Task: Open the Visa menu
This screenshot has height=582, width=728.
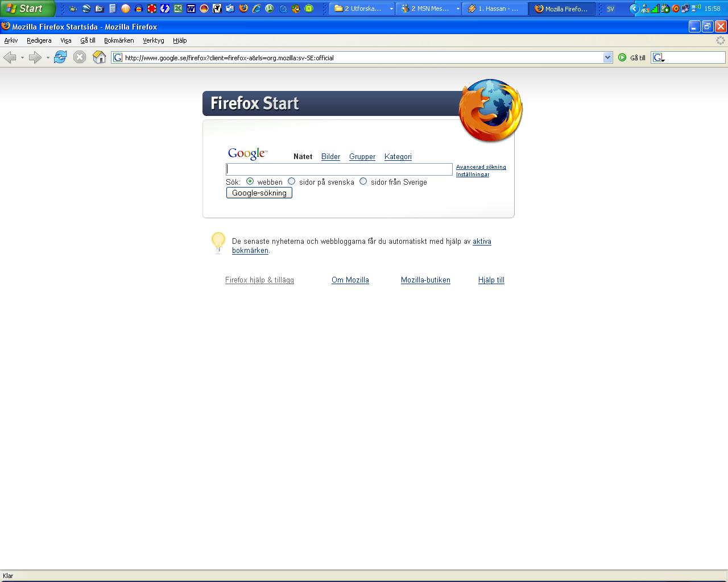Action: coord(66,40)
